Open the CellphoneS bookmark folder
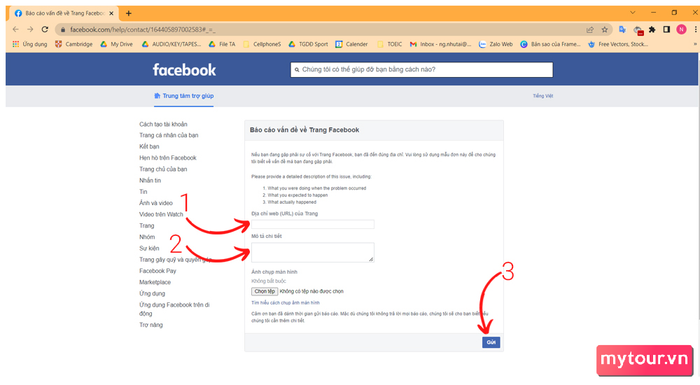The image size is (700, 385). point(262,44)
